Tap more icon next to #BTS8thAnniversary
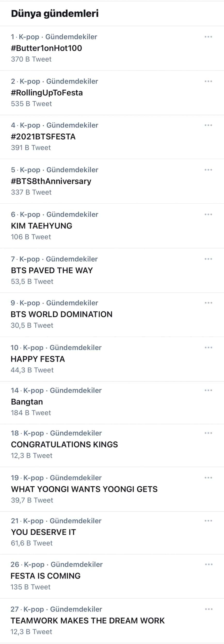 pos(208,170)
